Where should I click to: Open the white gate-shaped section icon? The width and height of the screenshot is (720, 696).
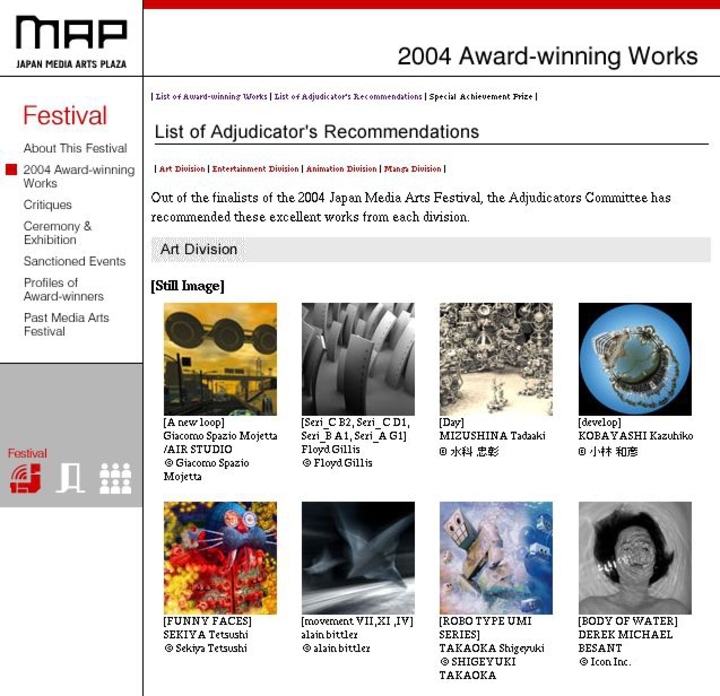click(x=70, y=478)
